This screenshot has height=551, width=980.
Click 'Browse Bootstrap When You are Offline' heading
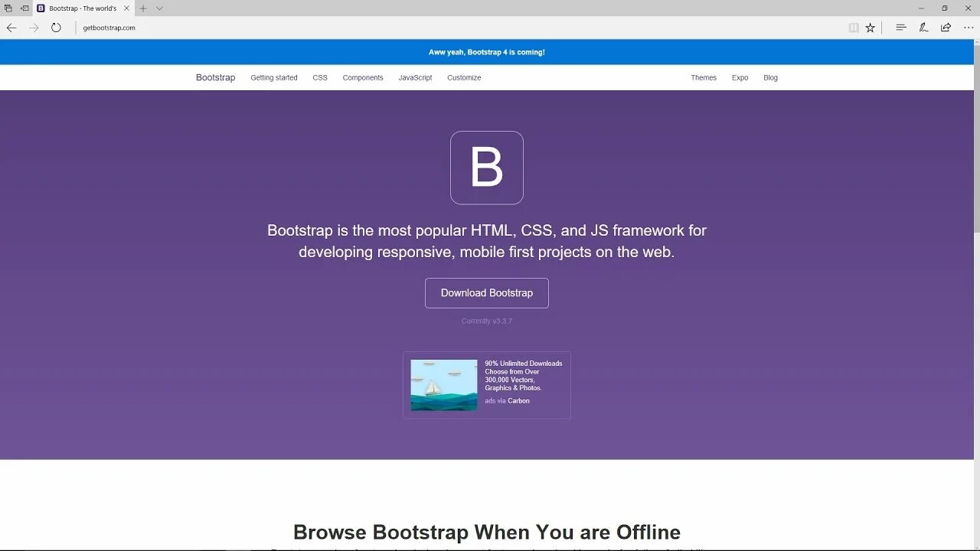[x=487, y=532]
